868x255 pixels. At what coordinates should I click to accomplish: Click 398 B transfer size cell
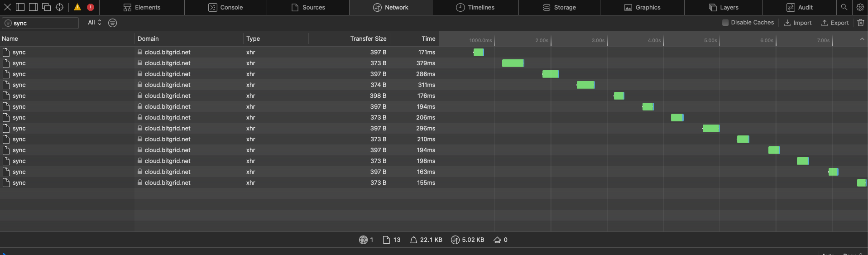(378, 96)
